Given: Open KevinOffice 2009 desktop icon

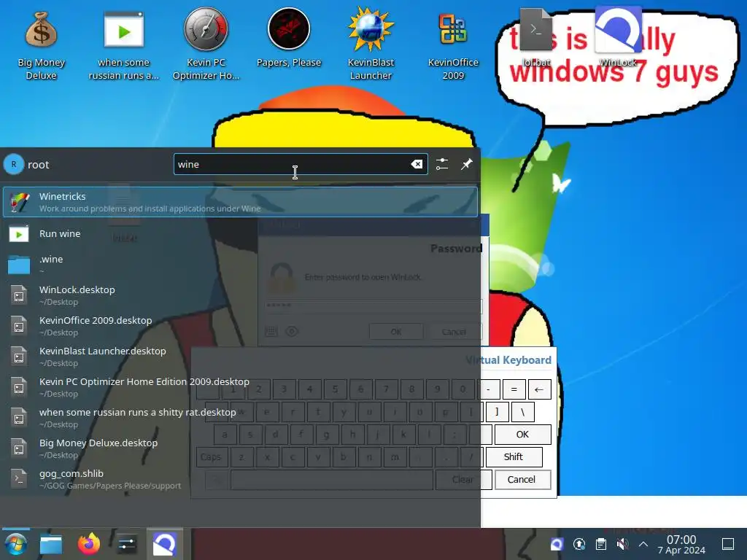Looking at the screenshot, I should pos(453,45).
